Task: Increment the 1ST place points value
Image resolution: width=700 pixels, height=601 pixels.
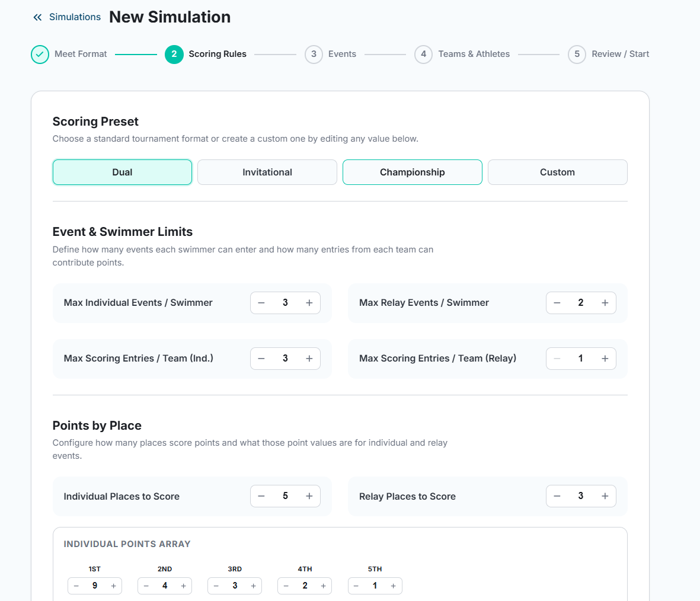Action: pyautogui.click(x=113, y=585)
